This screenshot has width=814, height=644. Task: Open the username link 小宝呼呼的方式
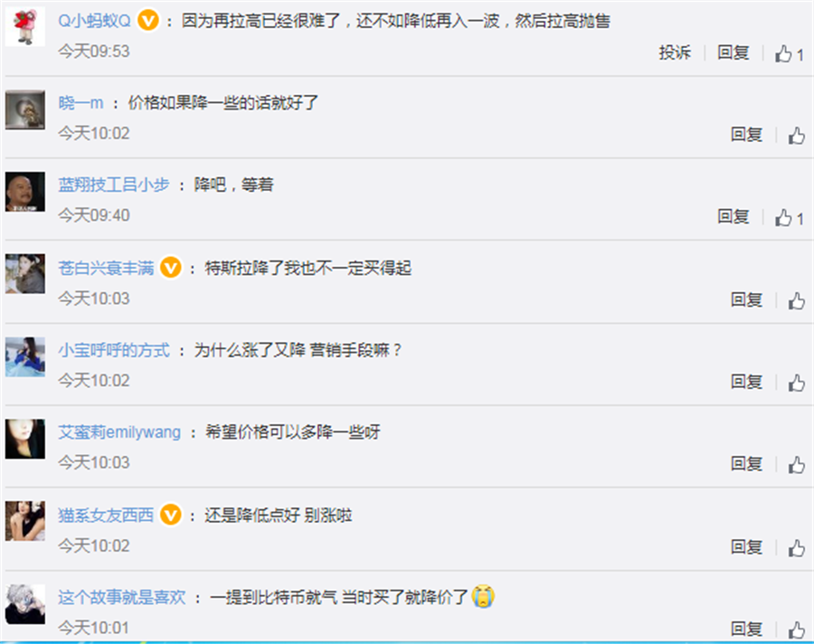coord(114,350)
